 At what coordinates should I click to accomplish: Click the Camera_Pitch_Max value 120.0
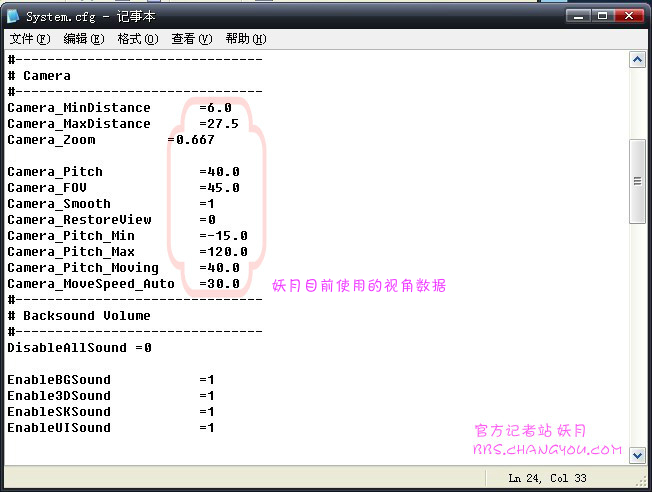click(223, 252)
